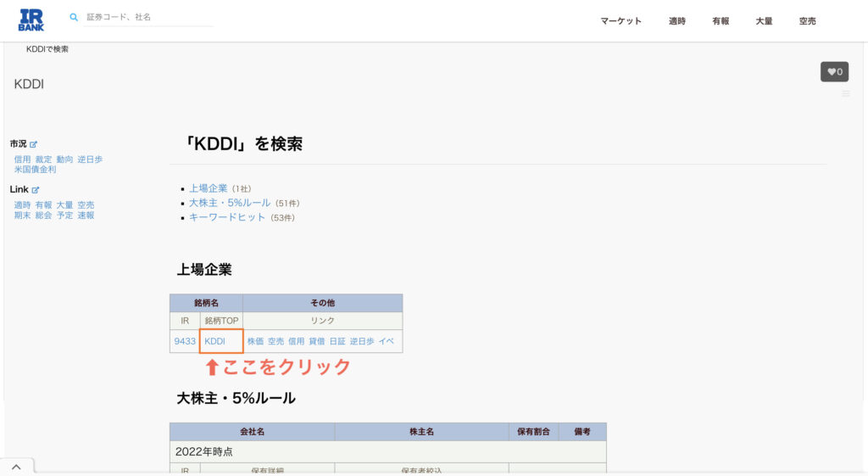Open 大量 under the Link sidebar section
Viewport: 868px width, 476px height.
click(x=64, y=205)
